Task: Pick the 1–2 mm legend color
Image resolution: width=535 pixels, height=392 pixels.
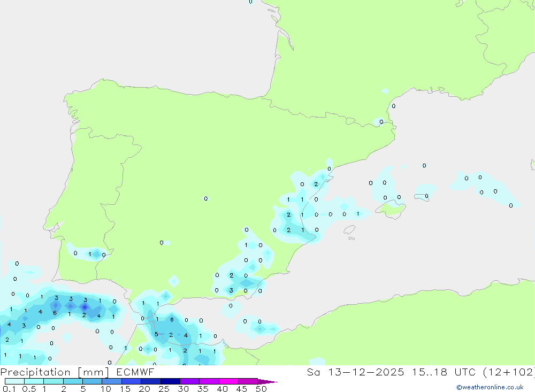Action: point(53,381)
